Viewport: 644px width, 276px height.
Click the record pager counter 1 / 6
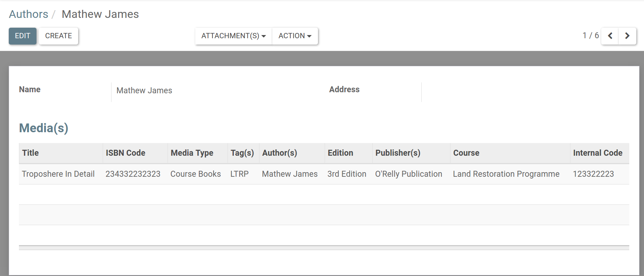tap(590, 36)
